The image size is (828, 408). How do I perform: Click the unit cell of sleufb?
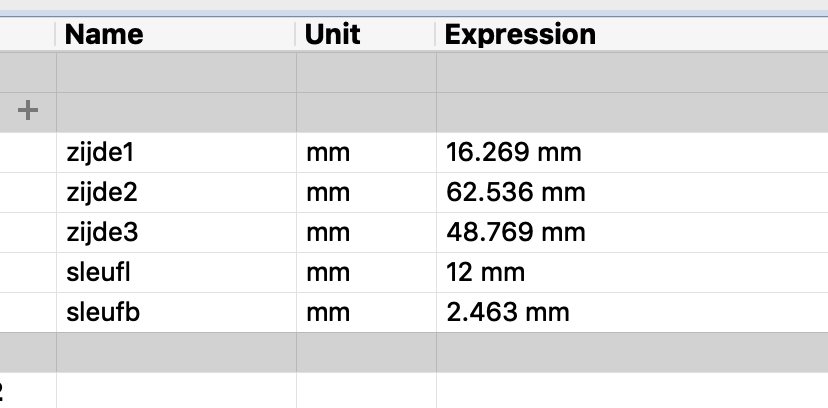click(328, 313)
